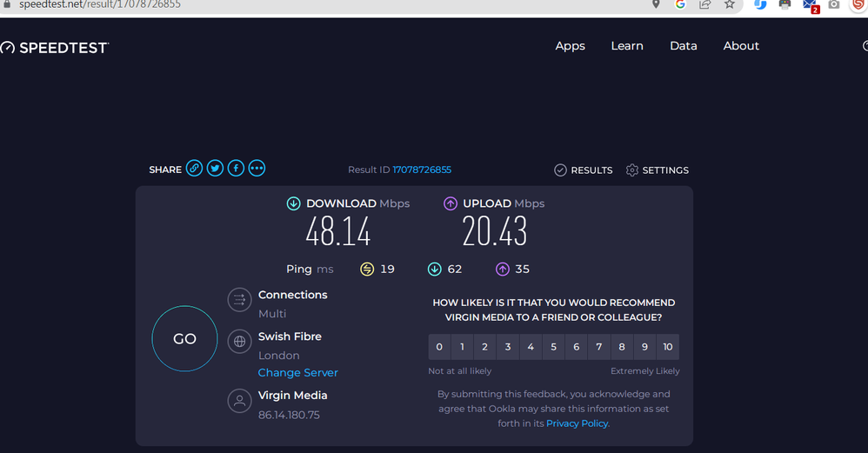Open the Privacy Policy link
Image resolution: width=868 pixels, height=453 pixels.
[x=577, y=423]
